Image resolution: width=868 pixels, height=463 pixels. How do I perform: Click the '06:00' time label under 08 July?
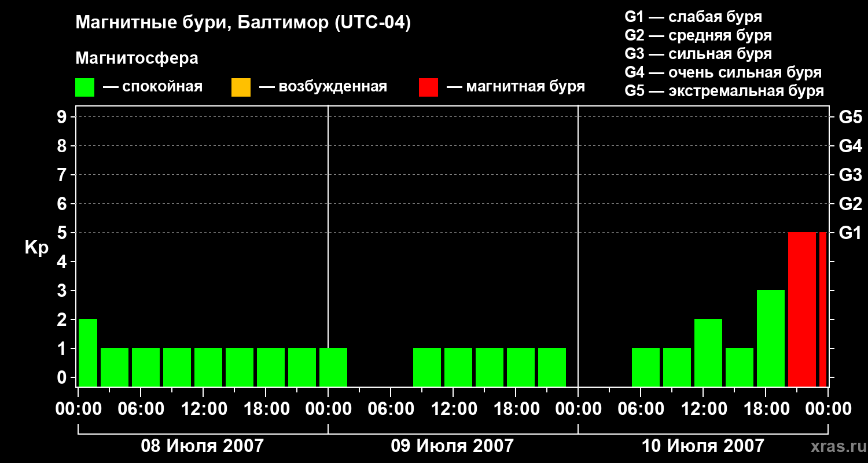[141, 409]
